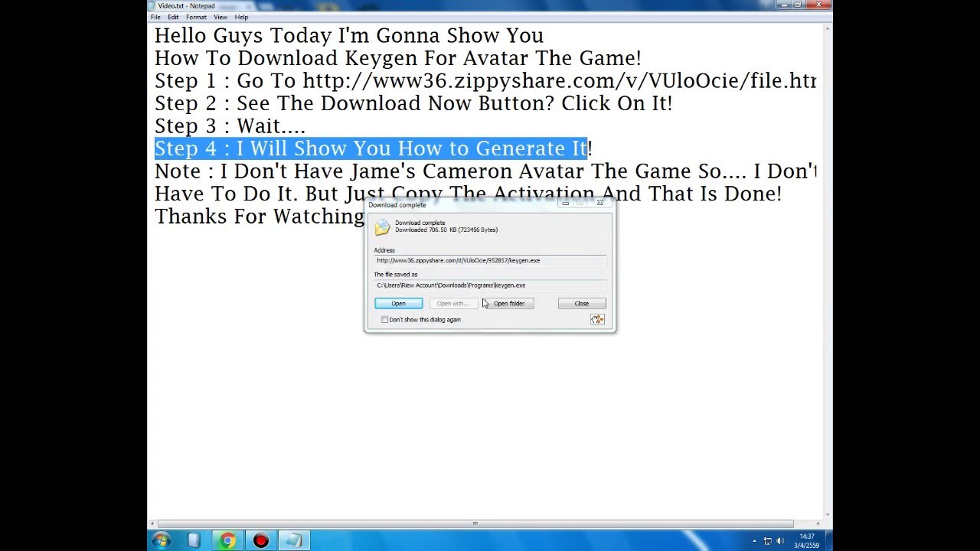Viewport: 980px width, 551px height.
Task: Click Notepad's vertical scrollbar up arrow
Action: point(828,28)
